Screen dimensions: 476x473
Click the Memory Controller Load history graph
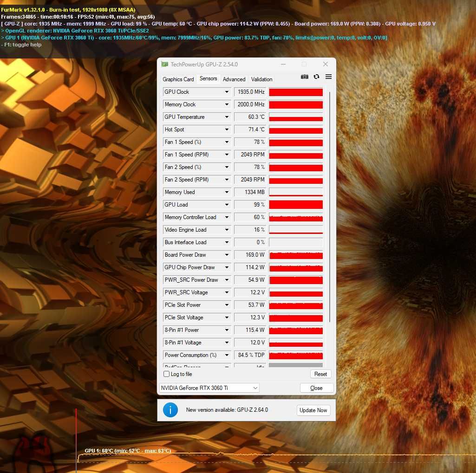(296, 218)
